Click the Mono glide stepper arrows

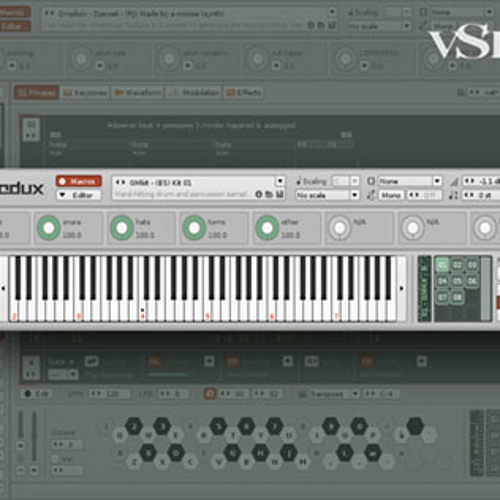(414, 195)
